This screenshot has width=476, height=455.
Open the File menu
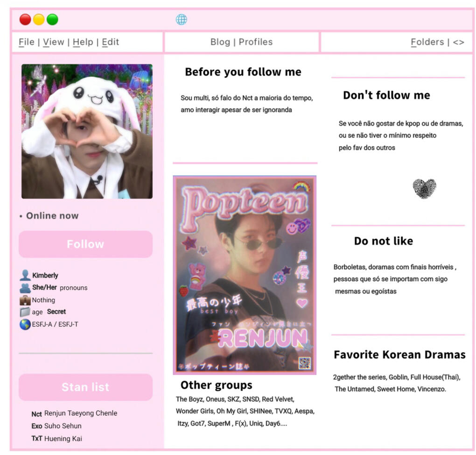pyautogui.click(x=27, y=42)
